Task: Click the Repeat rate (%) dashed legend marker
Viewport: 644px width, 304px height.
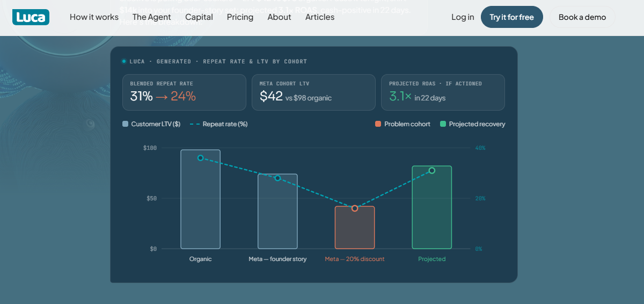Action: coord(194,124)
